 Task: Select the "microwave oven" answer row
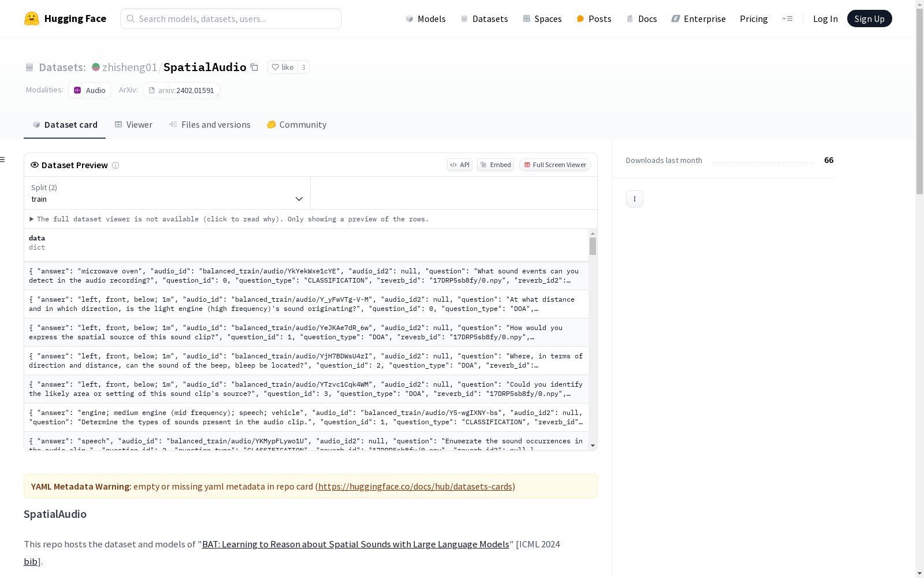pyautogui.click(x=306, y=276)
